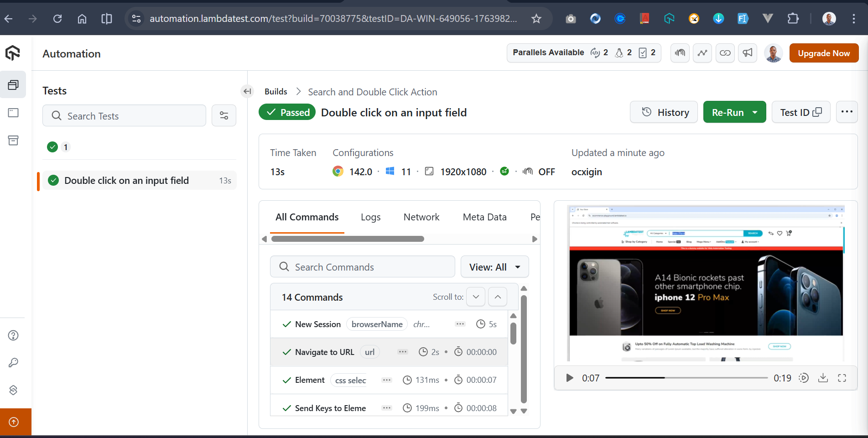Navigate back using the Builds breadcrumb
868x438 pixels.
[x=275, y=91]
